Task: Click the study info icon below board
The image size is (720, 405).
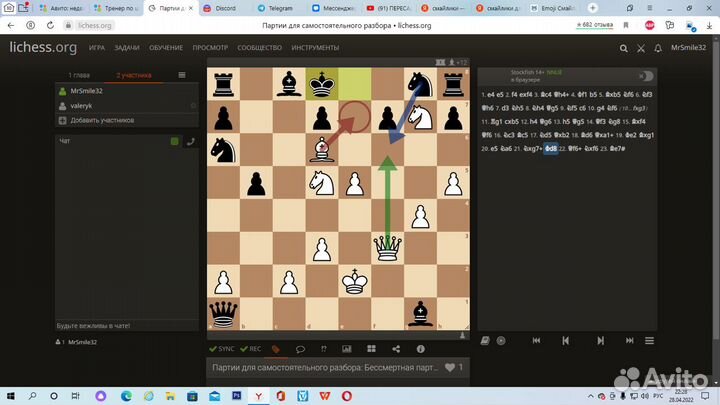Action: click(x=420, y=349)
